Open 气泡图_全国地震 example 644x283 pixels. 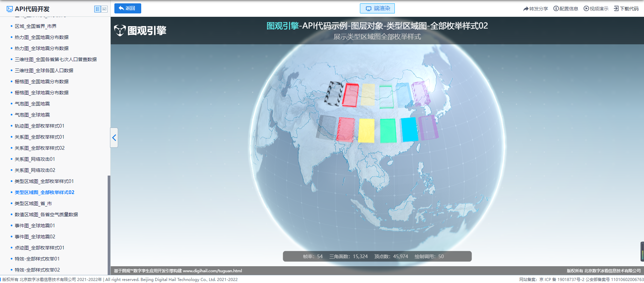(x=32, y=104)
